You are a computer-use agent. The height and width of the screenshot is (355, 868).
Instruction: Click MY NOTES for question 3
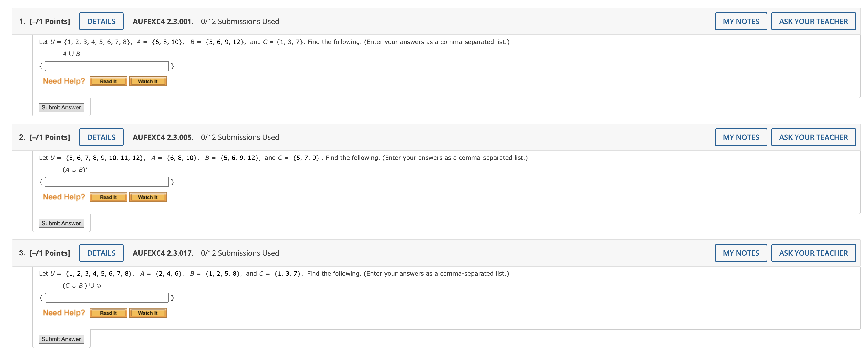tap(741, 253)
